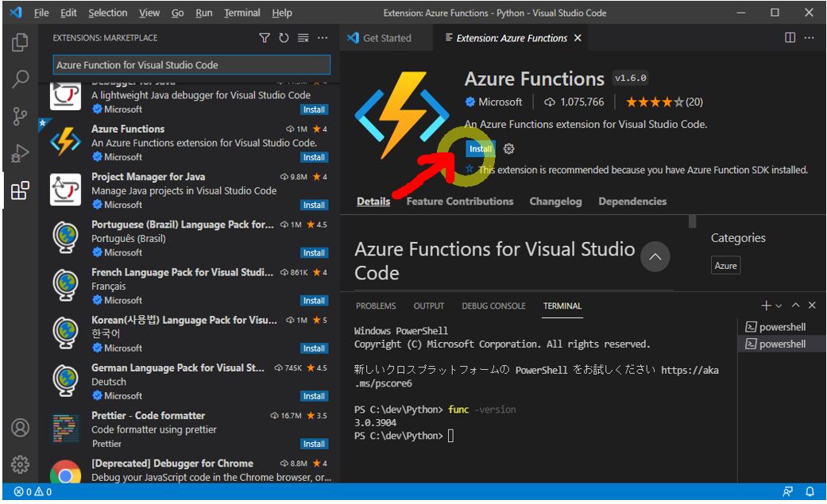
Task: Filter extensions with the funnel icon
Action: [265, 38]
